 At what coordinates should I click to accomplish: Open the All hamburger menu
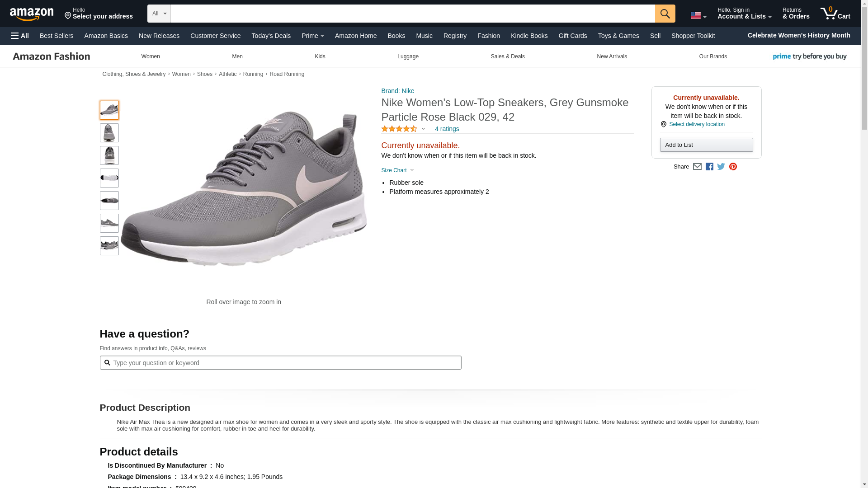(20, 36)
